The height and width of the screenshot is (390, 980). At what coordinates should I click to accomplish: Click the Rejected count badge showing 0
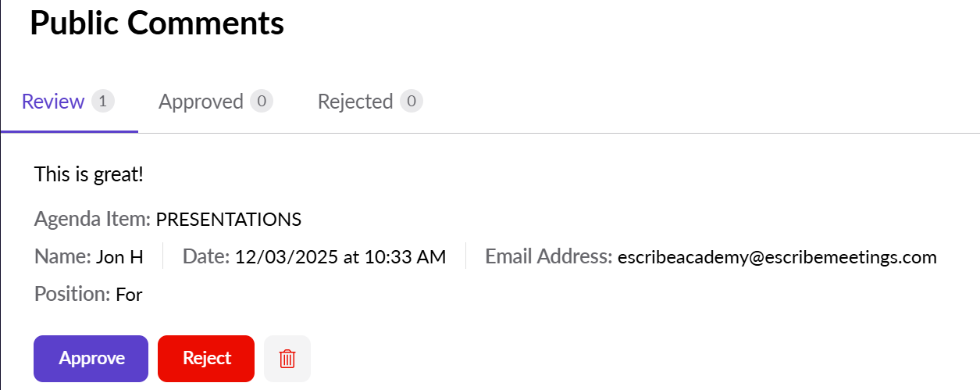tap(412, 101)
